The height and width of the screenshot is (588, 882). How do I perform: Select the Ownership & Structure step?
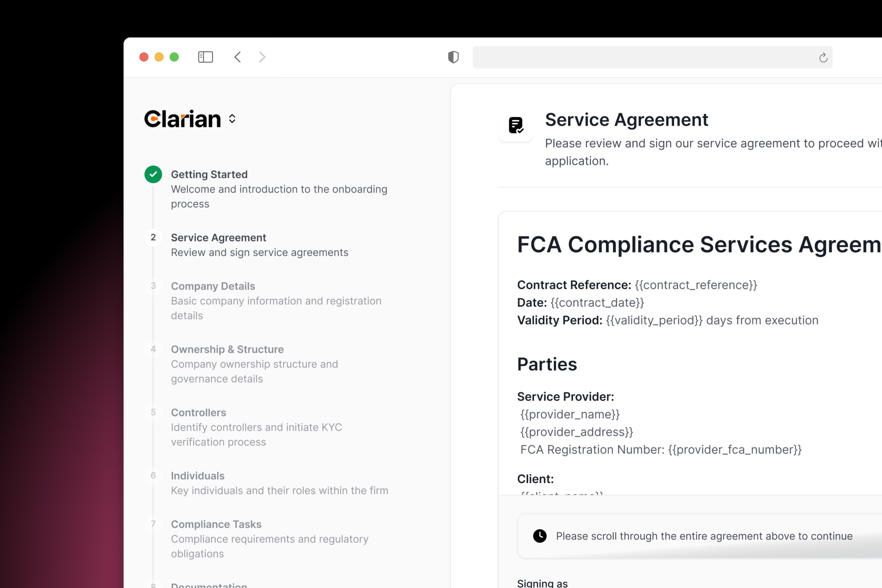(x=254, y=364)
